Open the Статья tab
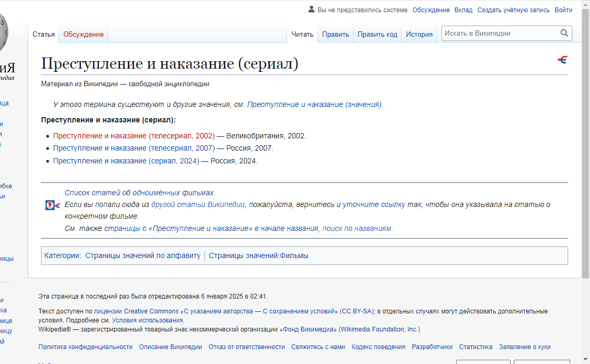This screenshot has height=364, width=590. point(44,34)
